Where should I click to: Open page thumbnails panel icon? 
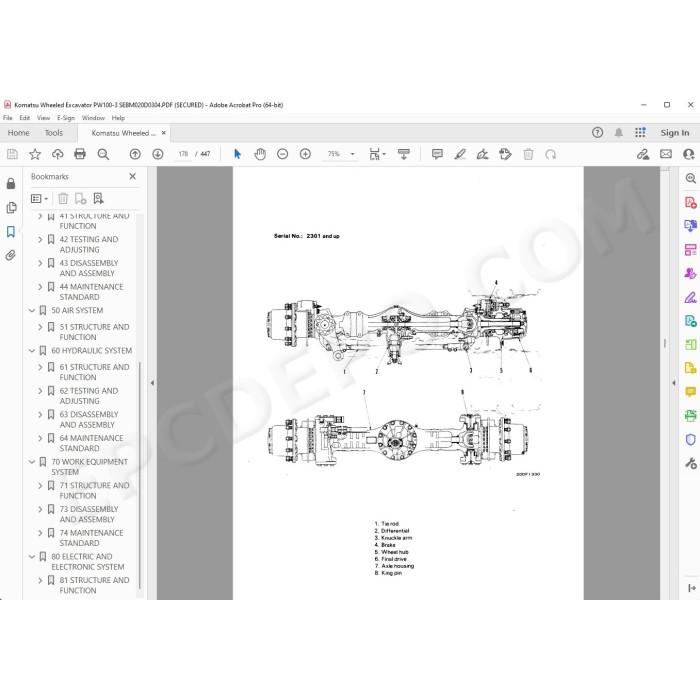[11, 208]
